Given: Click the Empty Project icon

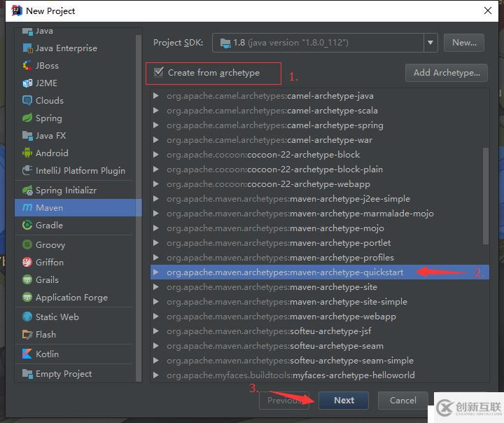Looking at the screenshot, I should [x=27, y=374].
